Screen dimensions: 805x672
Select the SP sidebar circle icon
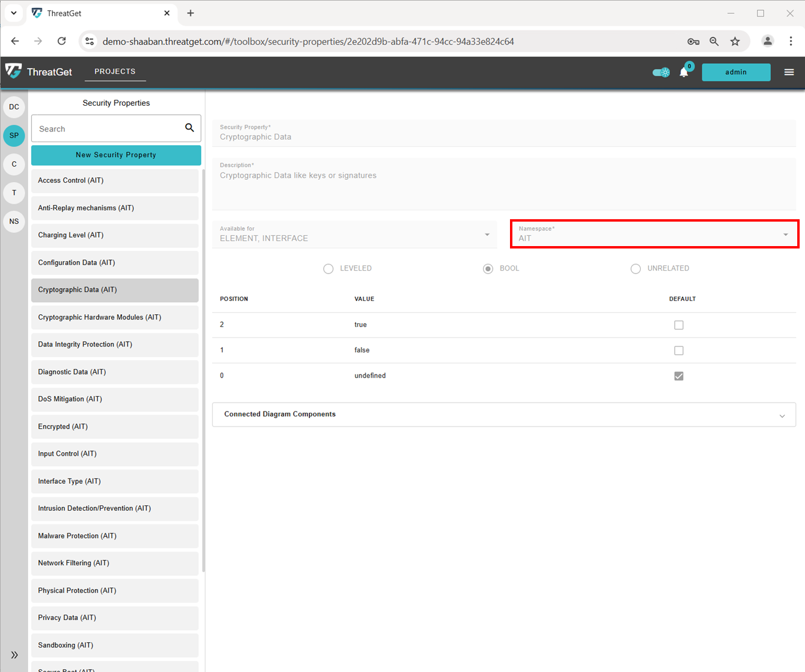(14, 136)
